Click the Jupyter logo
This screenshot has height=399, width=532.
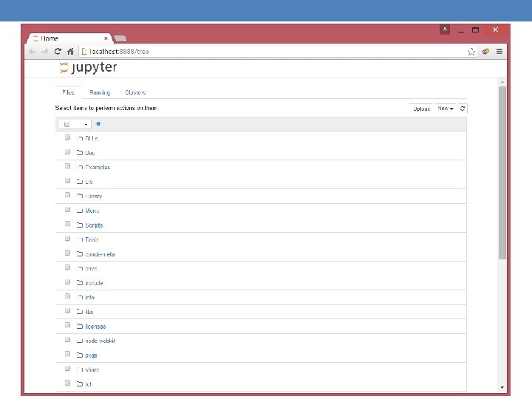pos(88,67)
